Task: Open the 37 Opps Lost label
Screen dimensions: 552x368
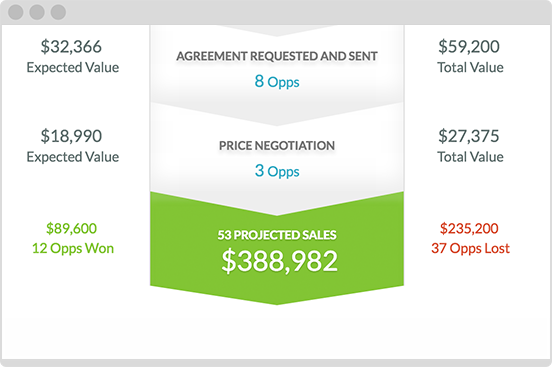Action: [470, 248]
